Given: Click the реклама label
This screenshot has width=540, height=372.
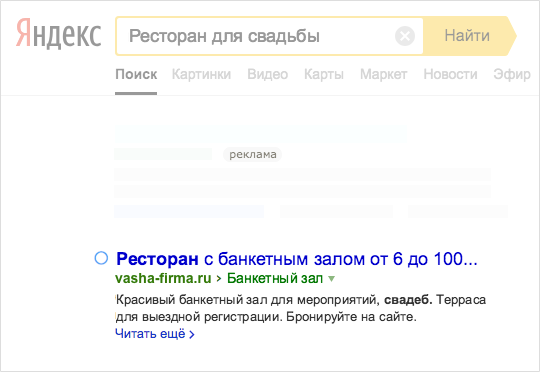Looking at the screenshot, I should coord(252,154).
